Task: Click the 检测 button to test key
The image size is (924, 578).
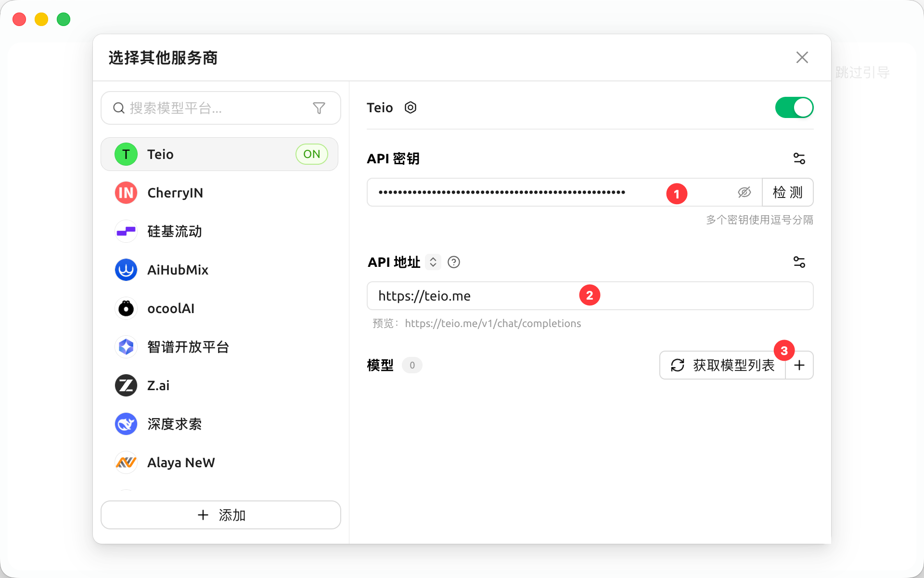Action: click(x=788, y=192)
